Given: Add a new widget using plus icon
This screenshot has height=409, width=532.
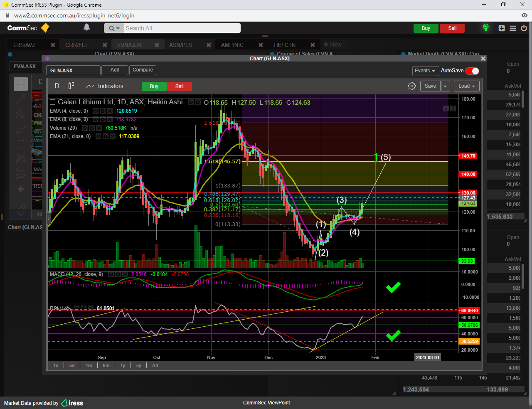Looking at the screenshot, I should tap(502, 28).
